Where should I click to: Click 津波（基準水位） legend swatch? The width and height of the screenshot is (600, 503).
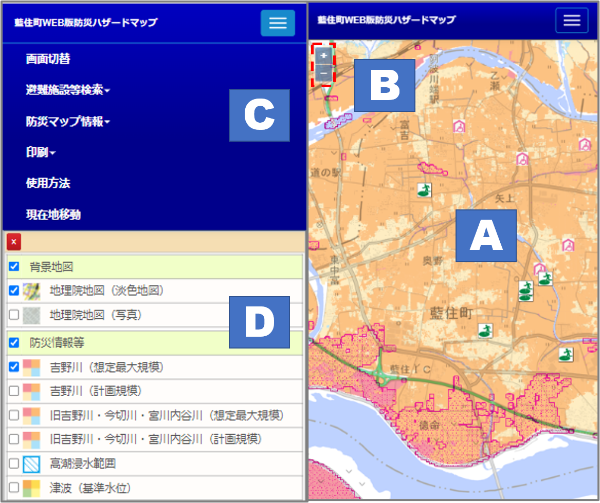pos(31,488)
